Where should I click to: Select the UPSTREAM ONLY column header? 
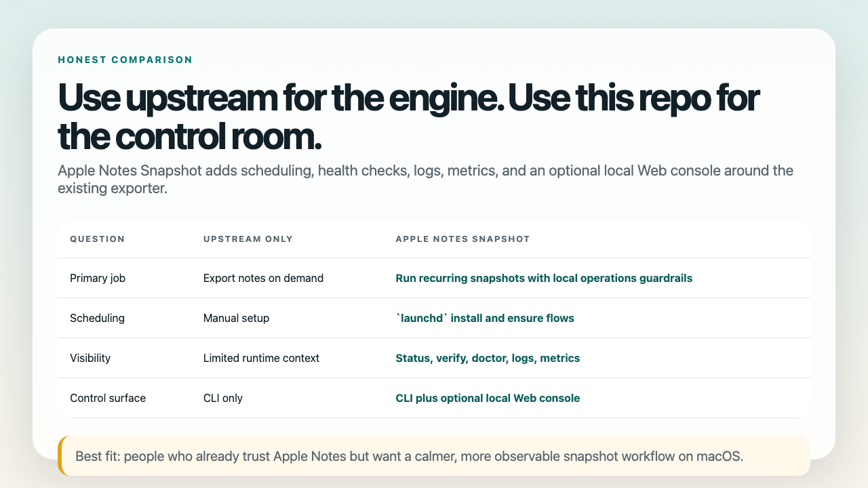click(x=248, y=239)
